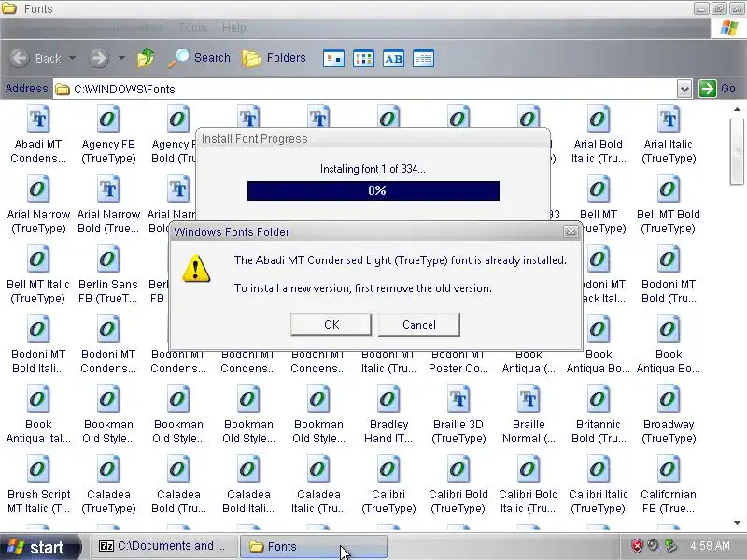The width and height of the screenshot is (747, 560).
Task: Open the Help menu
Action: coord(234,28)
